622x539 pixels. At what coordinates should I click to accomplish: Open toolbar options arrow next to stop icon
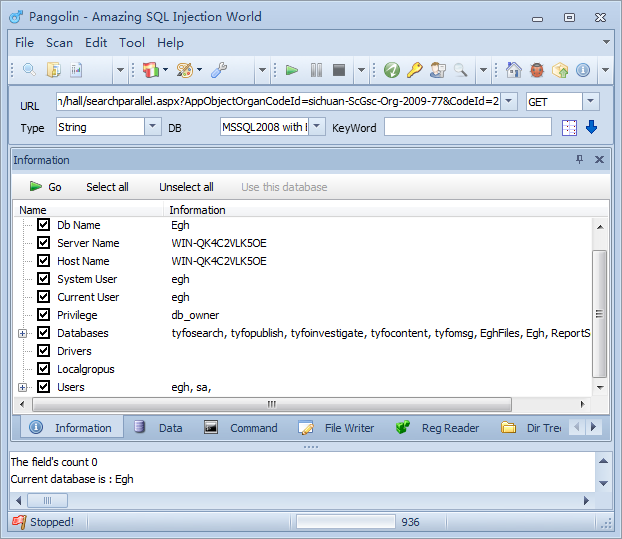tap(361, 70)
